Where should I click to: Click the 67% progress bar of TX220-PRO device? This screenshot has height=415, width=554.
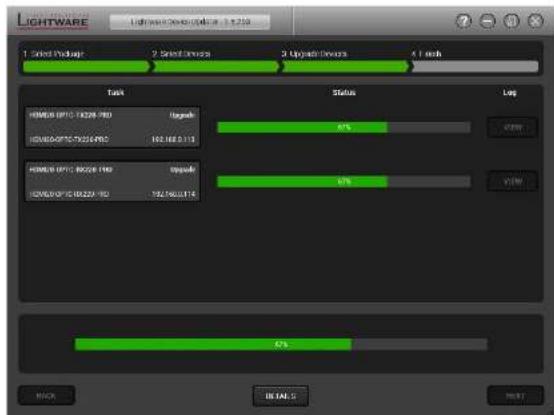coord(344,127)
